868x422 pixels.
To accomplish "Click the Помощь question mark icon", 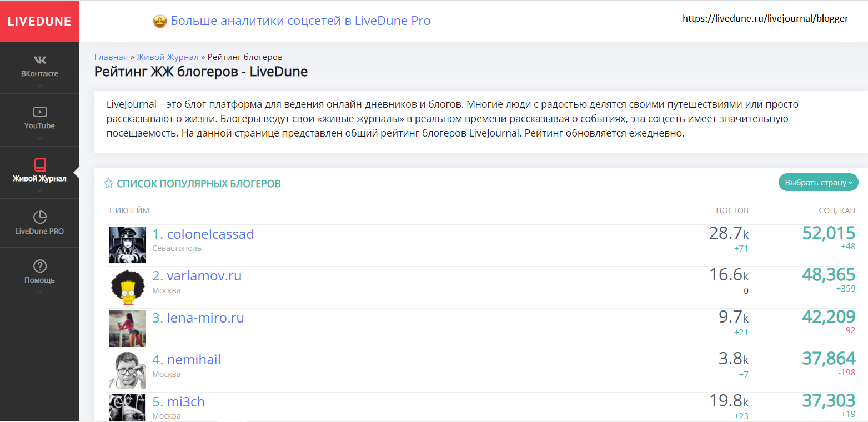I will [39, 266].
